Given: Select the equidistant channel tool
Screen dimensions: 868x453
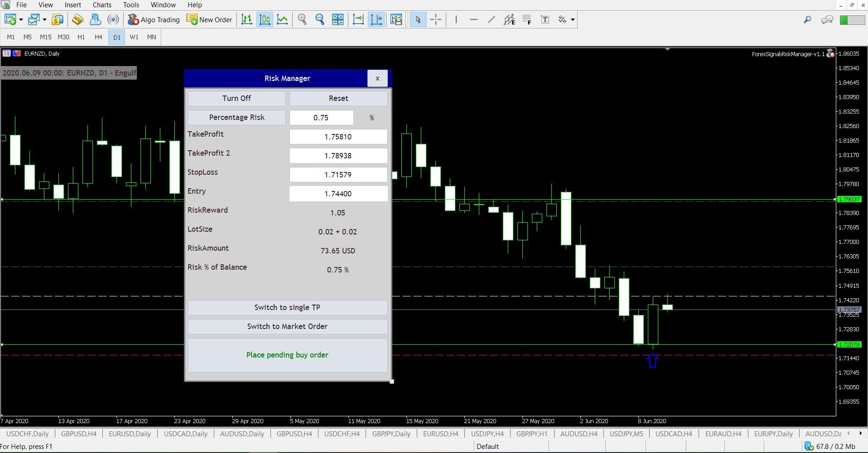Looking at the screenshot, I should click(x=509, y=19).
